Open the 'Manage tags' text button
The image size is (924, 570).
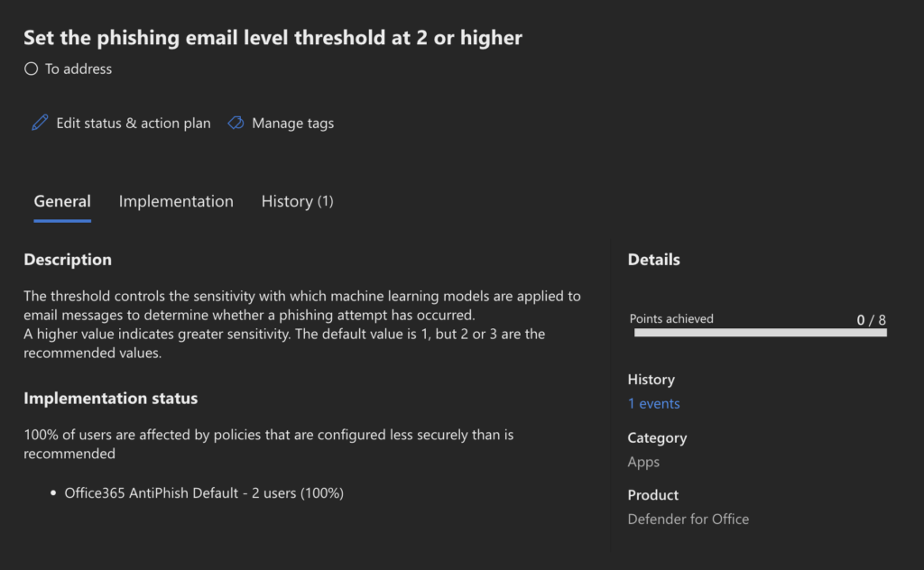point(292,123)
